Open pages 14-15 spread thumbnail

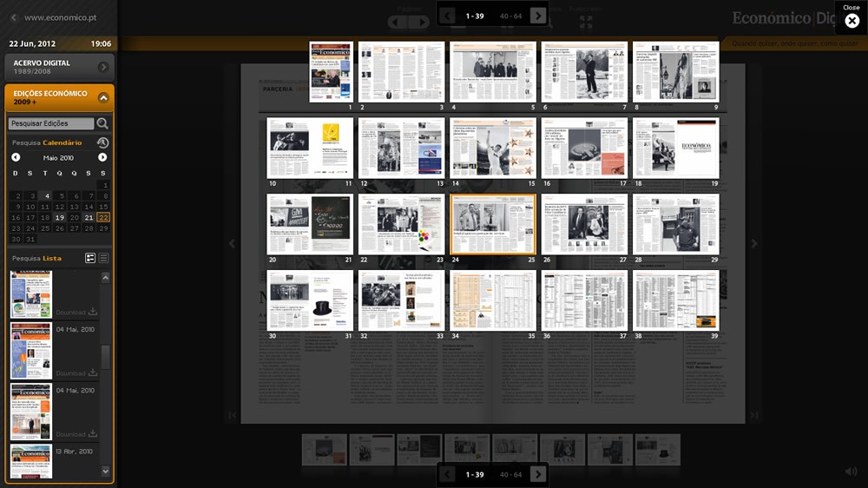click(x=493, y=148)
